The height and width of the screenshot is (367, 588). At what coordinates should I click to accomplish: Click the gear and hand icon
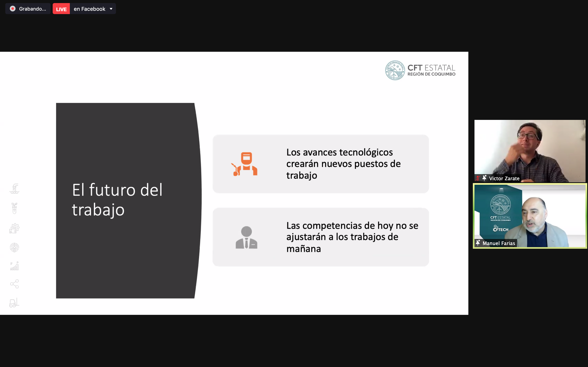14,228
